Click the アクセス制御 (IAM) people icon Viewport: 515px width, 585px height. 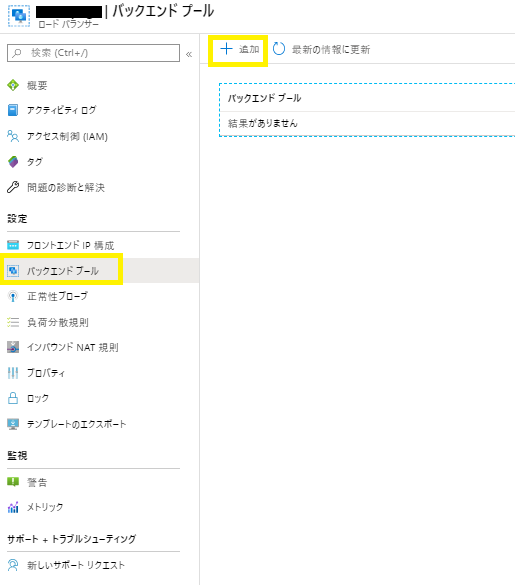[13, 136]
